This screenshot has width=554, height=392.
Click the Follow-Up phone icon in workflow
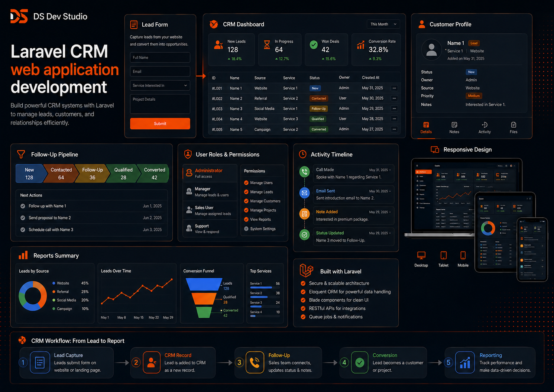(255, 362)
